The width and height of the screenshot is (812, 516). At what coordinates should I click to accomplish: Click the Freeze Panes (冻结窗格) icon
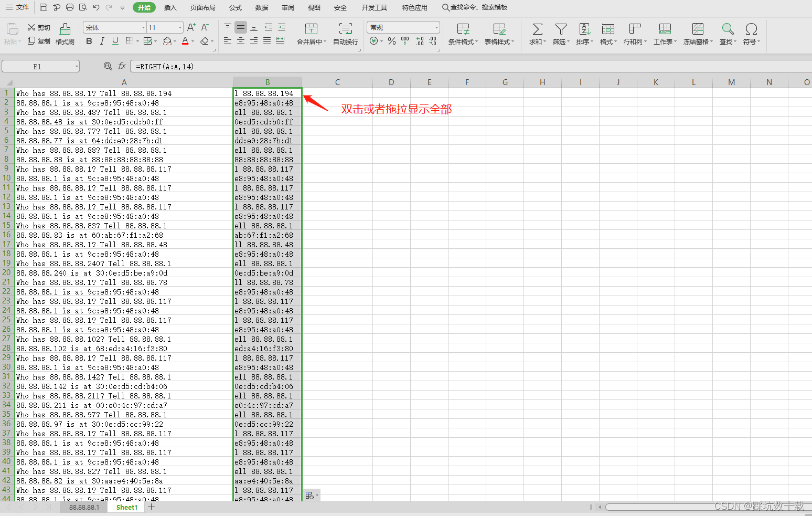[x=698, y=29]
